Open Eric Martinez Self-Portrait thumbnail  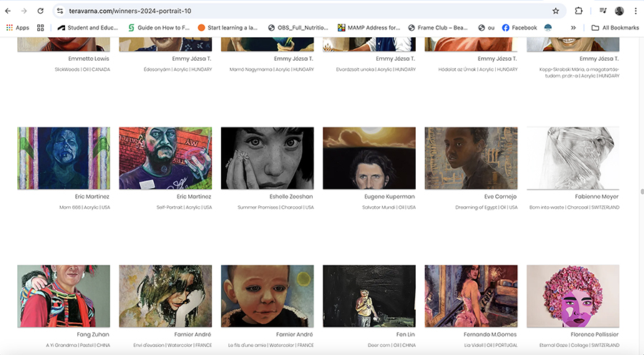tap(165, 158)
